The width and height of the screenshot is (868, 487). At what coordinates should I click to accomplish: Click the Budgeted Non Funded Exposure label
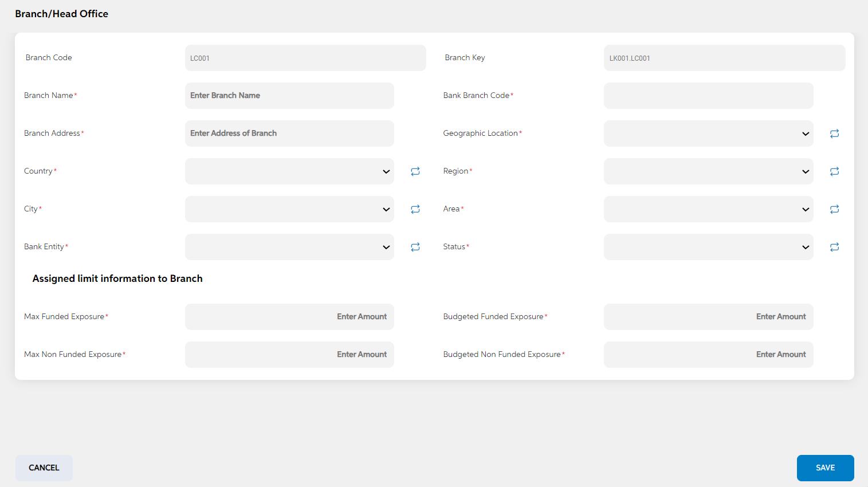504,355
